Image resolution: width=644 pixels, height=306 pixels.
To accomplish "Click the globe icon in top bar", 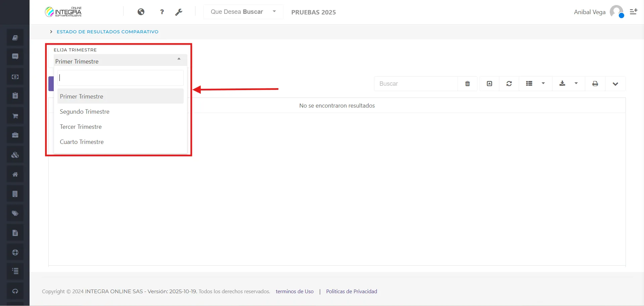I will pyautogui.click(x=141, y=12).
